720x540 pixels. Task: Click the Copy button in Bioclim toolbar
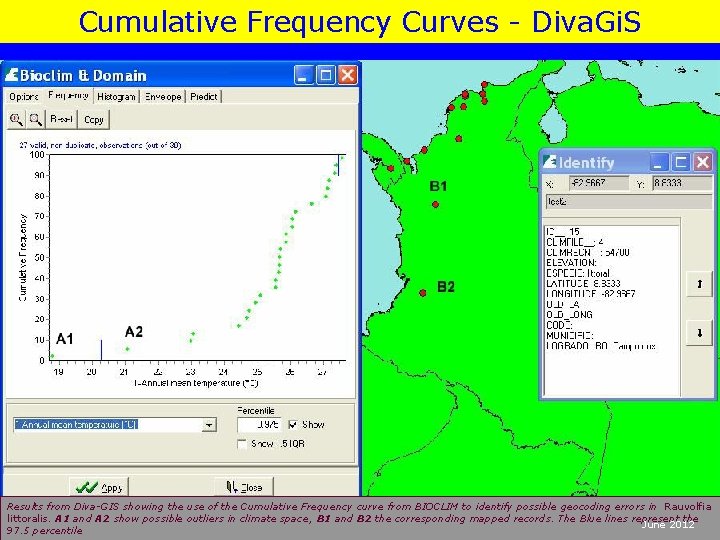[x=94, y=119]
